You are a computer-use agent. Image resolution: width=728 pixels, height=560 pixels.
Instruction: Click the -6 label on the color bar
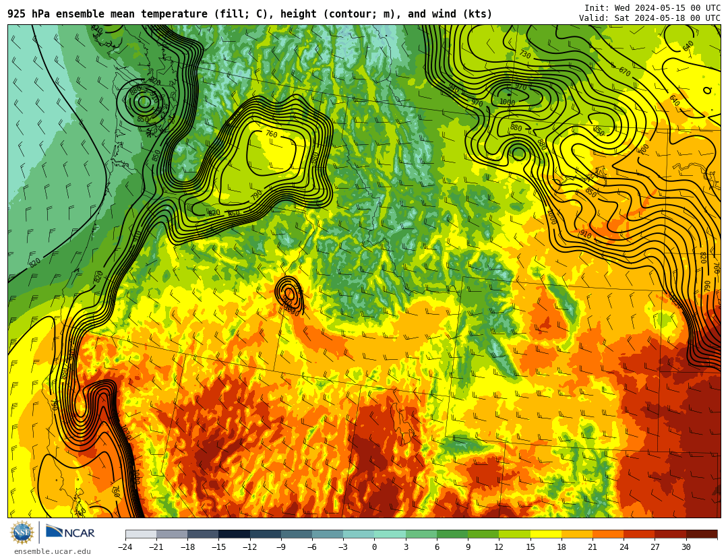tap(312, 547)
